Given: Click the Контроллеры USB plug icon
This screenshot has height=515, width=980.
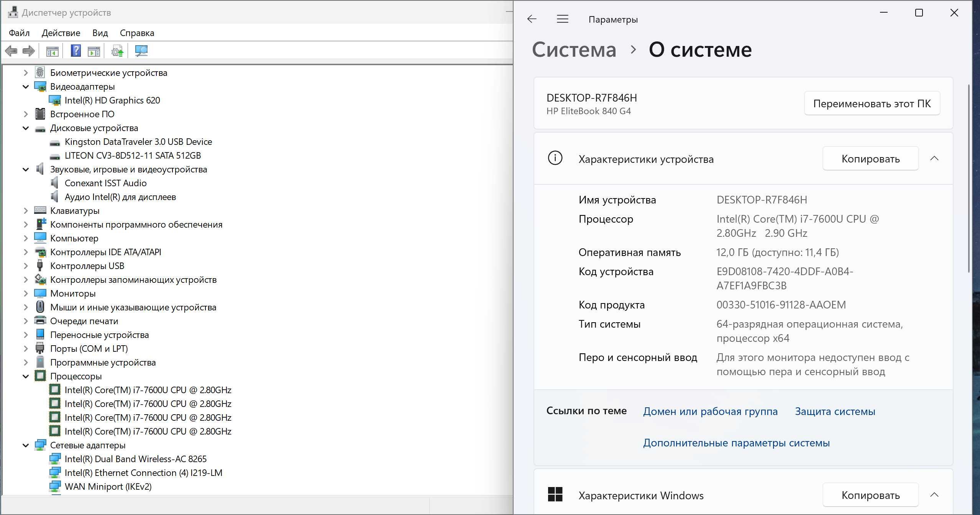Looking at the screenshot, I should [40, 265].
